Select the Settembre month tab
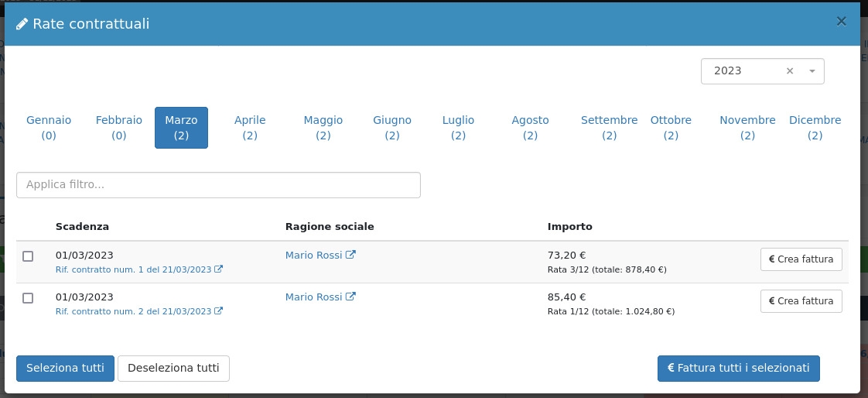This screenshot has width=868, height=398. point(609,128)
